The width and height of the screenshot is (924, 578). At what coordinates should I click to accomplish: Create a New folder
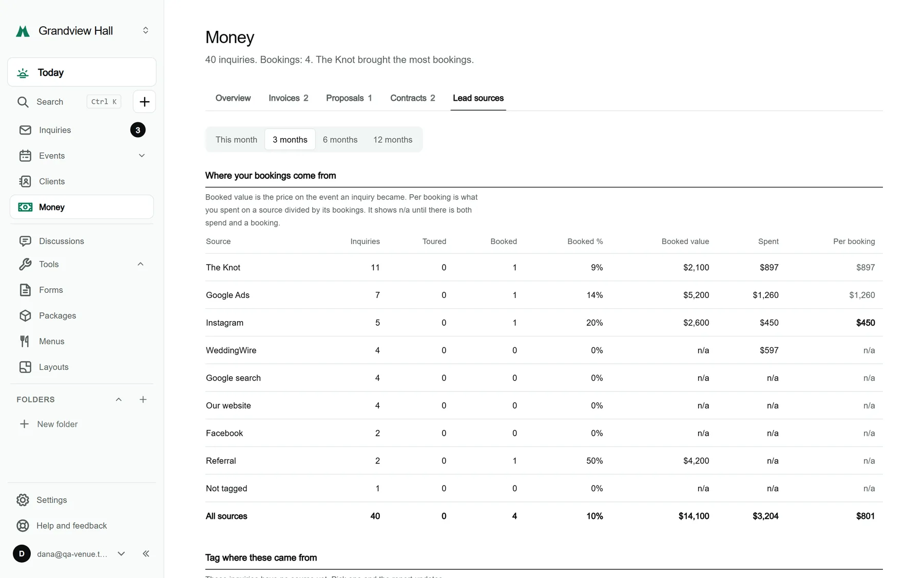tap(49, 424)
